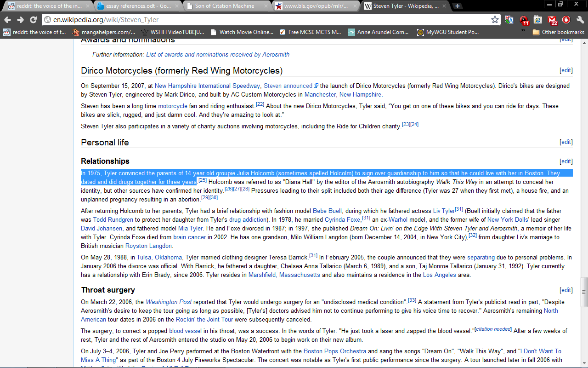Click the forward navigation arrow
The height and width of the screenshot is (368, 588).
pyautogui.click(x=20, y=20)
